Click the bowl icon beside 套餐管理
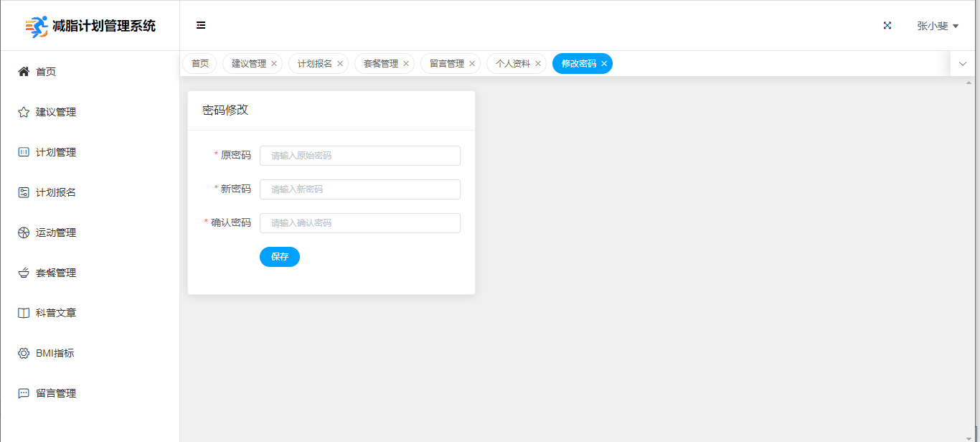This screenshot has height=442, width=980. [x=24, y=273]
